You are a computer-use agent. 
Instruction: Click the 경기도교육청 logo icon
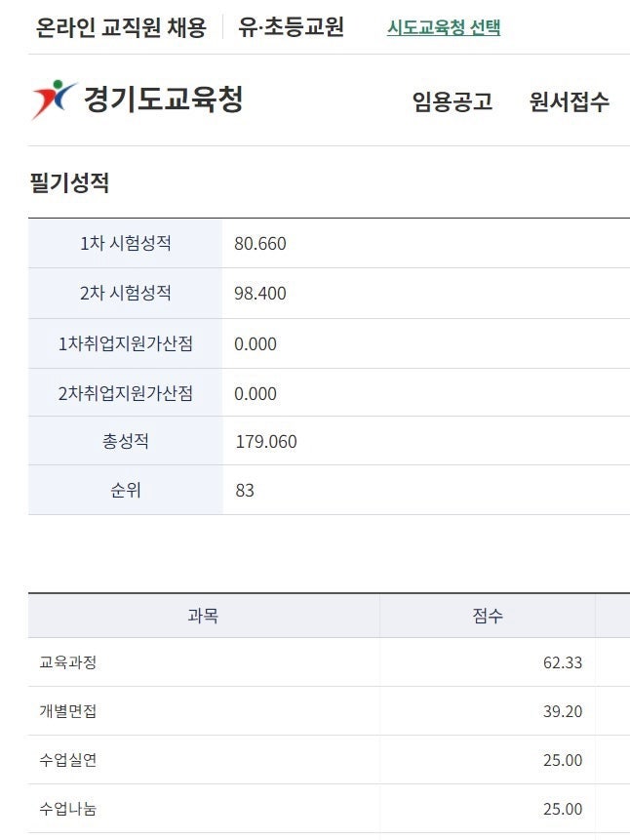(54, 100)
